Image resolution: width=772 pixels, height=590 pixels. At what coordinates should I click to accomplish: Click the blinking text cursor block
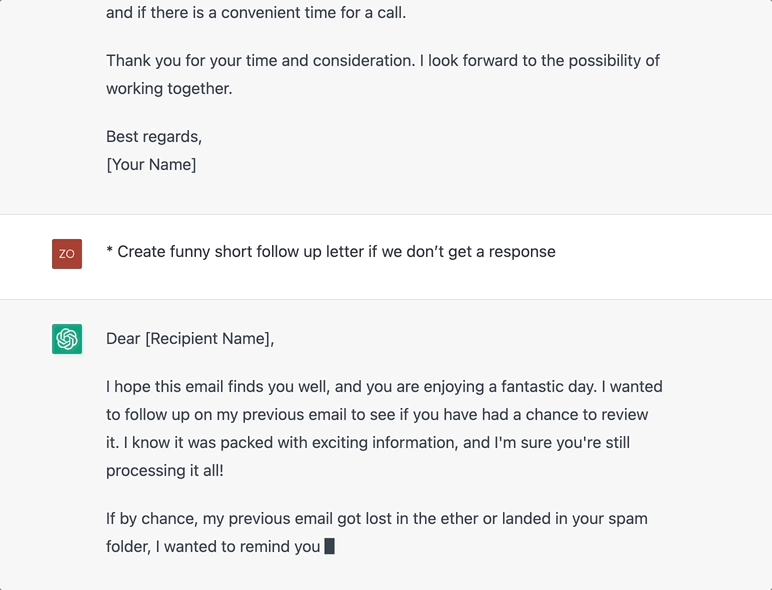point(330,546)
